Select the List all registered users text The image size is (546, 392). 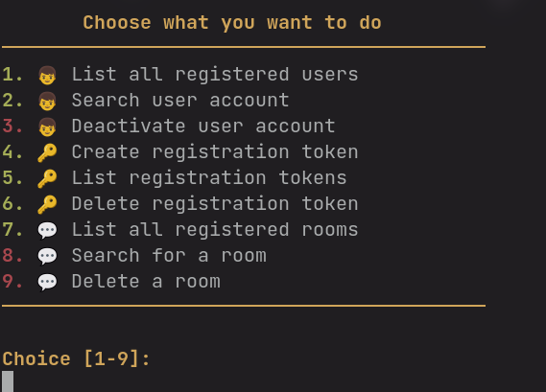tap(215, 75)
